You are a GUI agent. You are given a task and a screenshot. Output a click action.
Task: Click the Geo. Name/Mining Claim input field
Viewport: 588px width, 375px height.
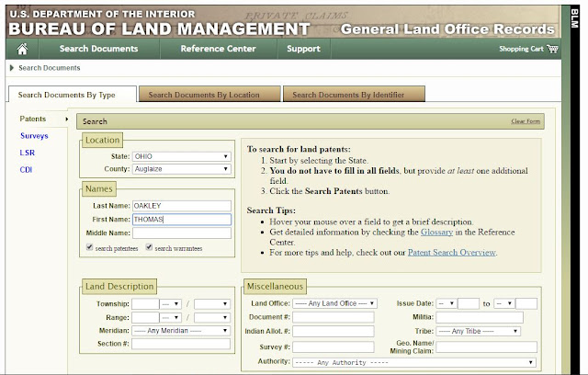pyautogui.click(x=486, y=347)
